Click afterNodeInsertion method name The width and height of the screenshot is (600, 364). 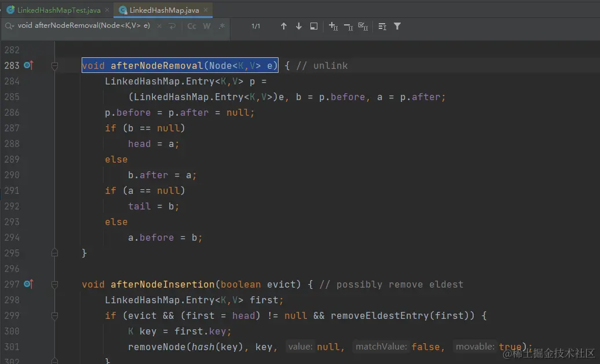click(163, 284)
